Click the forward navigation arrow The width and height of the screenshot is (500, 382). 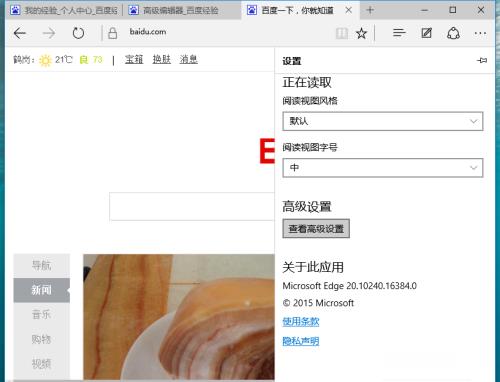pyautogui.click(x=49, y=33)
